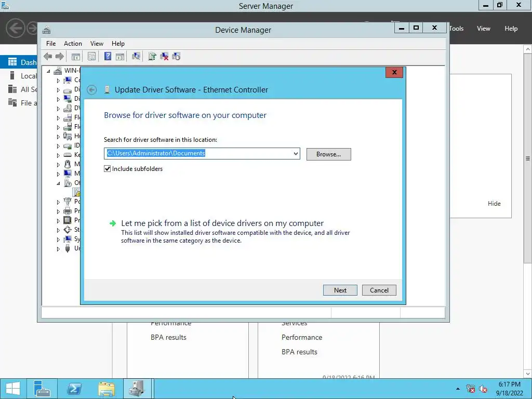
Task: Select the Print queues printer icon in tree
Action: pos(68,211)
